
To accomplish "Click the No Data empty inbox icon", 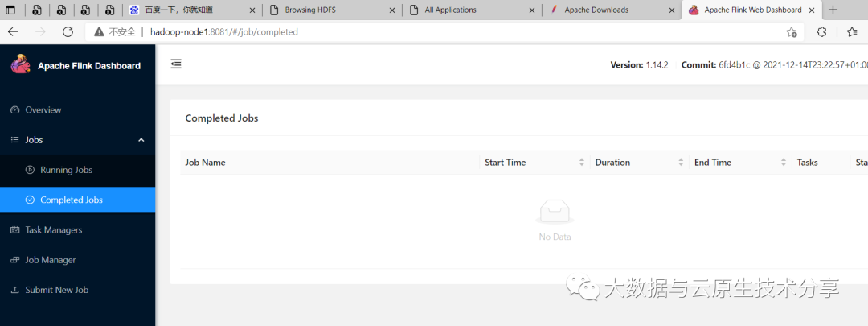I will click(x=555, y=213).
